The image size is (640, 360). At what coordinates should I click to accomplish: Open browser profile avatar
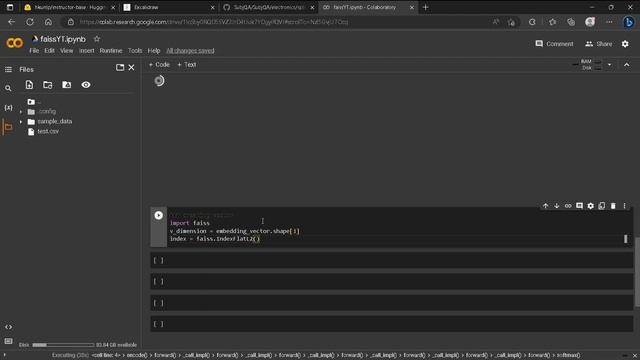590,22
